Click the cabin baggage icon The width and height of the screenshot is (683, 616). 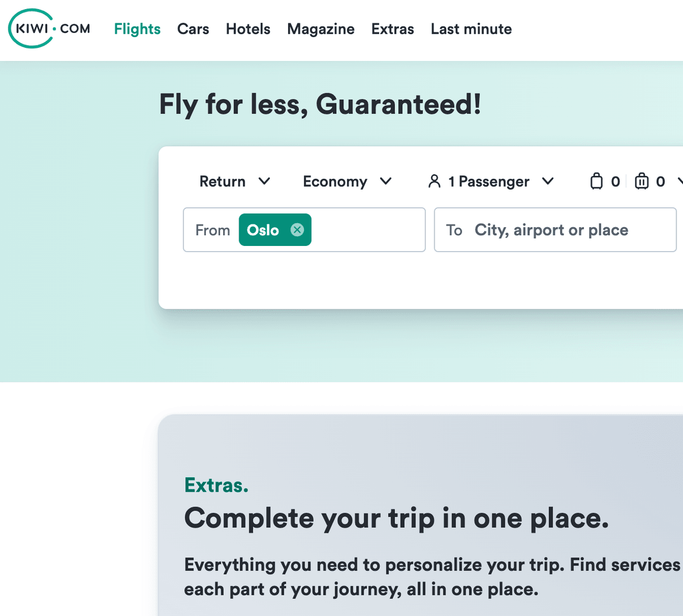point(596,181)
